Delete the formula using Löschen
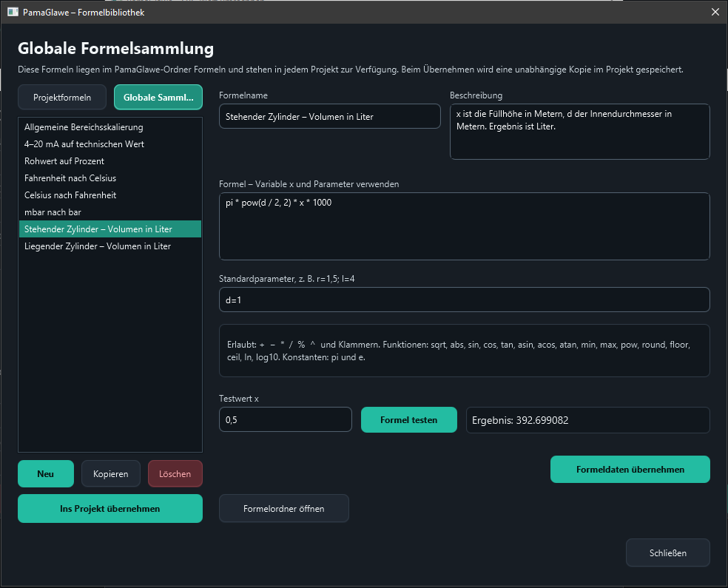Viewport: 728px width, 588px height. point(175,474)
